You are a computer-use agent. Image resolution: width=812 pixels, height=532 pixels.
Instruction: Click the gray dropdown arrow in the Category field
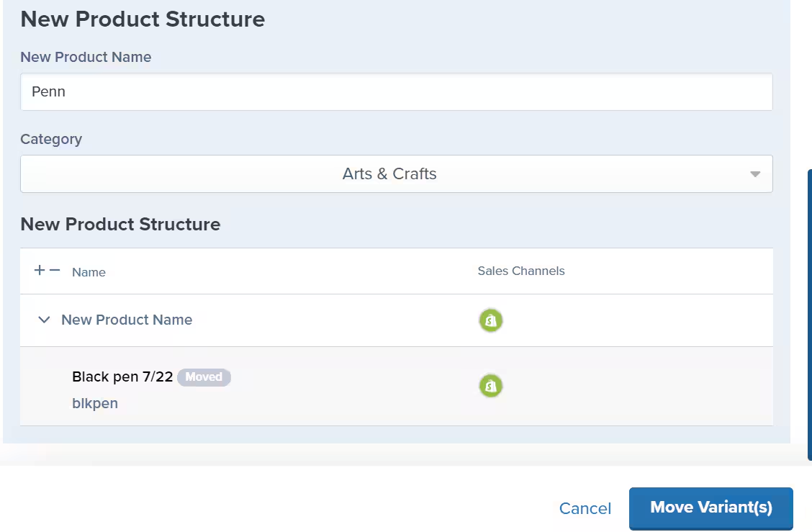[x=755, y=173]
